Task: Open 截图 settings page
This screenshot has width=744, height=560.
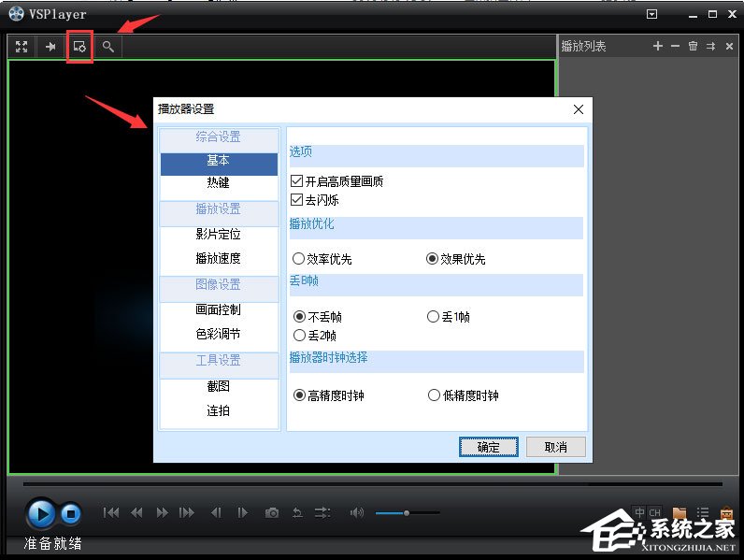Action: (x=219, y=386)
